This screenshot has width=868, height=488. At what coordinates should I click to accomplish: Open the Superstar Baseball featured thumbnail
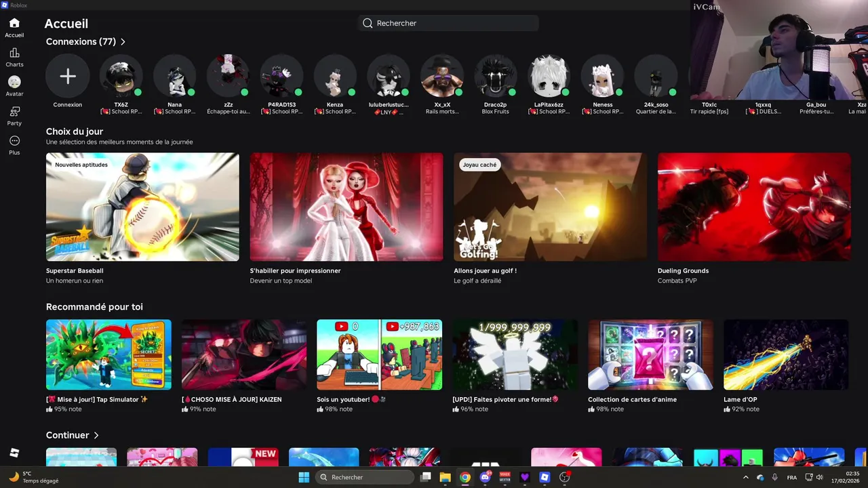142,207
